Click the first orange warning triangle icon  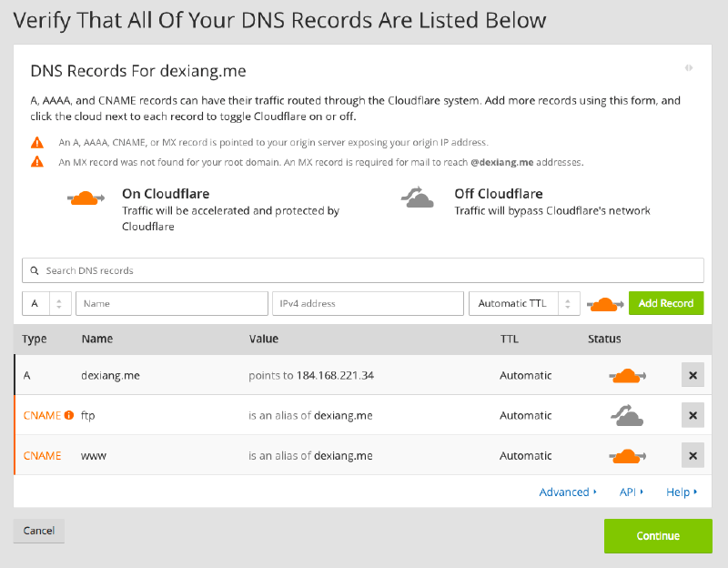[36, 143]
